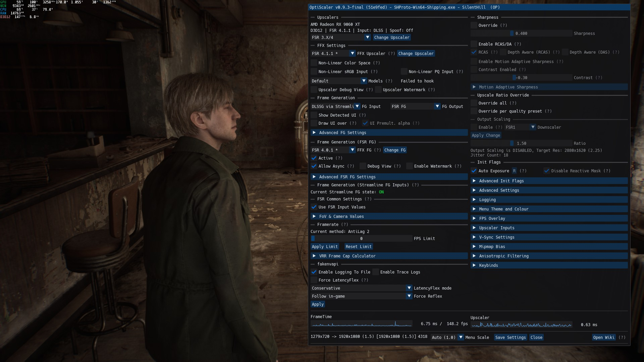Open the Menu Scale Auto (1.0) dropdown
The height and width of the screenshot is (362, 644).
(x=447, y=338)
